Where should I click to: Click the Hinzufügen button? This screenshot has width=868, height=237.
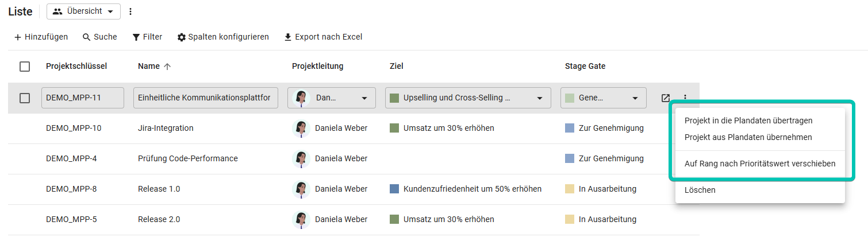(x=41, y=37)
